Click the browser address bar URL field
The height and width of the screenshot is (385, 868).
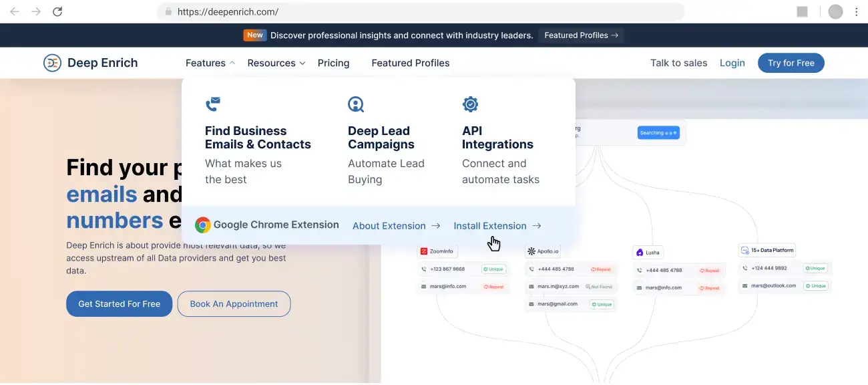click(421, 11)
